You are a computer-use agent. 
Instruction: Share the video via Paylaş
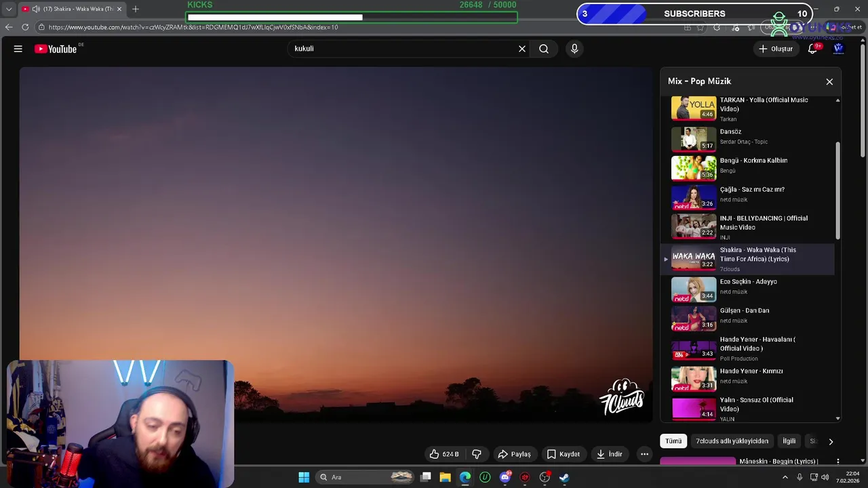[x=515, y=454]
